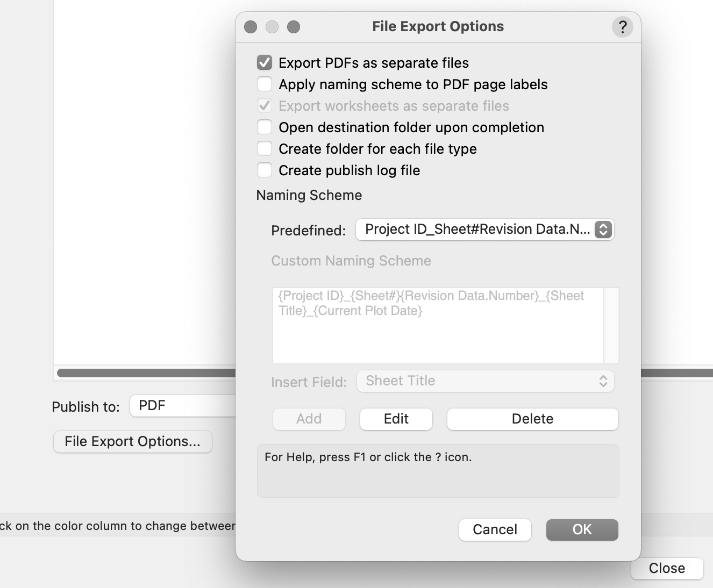
Task: Uncheck Export PDFs as separate files
Action: (x=265, y=63)
